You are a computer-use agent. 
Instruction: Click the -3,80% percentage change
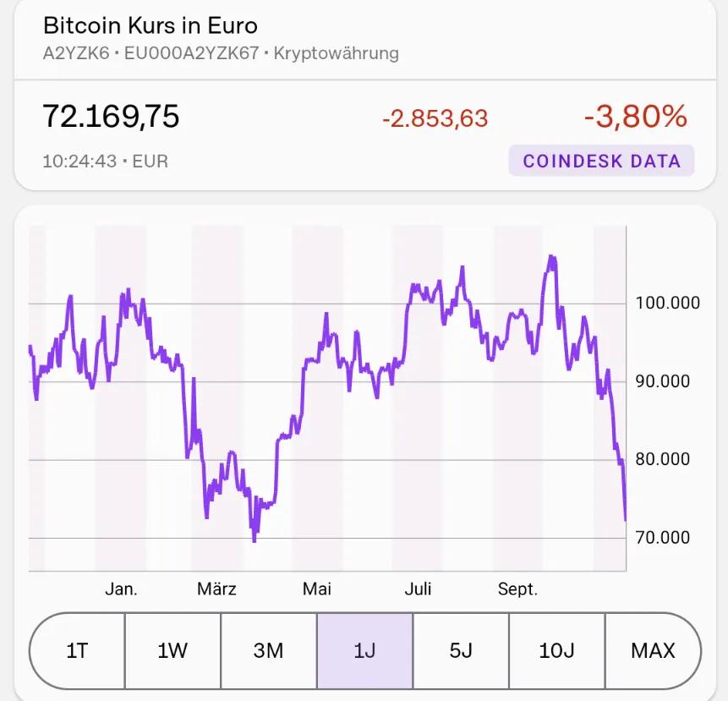635,117
